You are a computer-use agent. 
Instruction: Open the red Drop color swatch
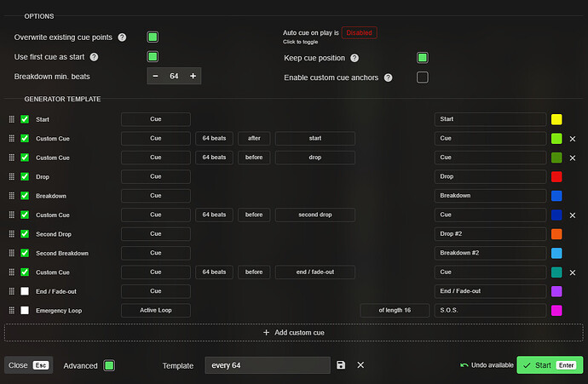[x=556, y=176]
